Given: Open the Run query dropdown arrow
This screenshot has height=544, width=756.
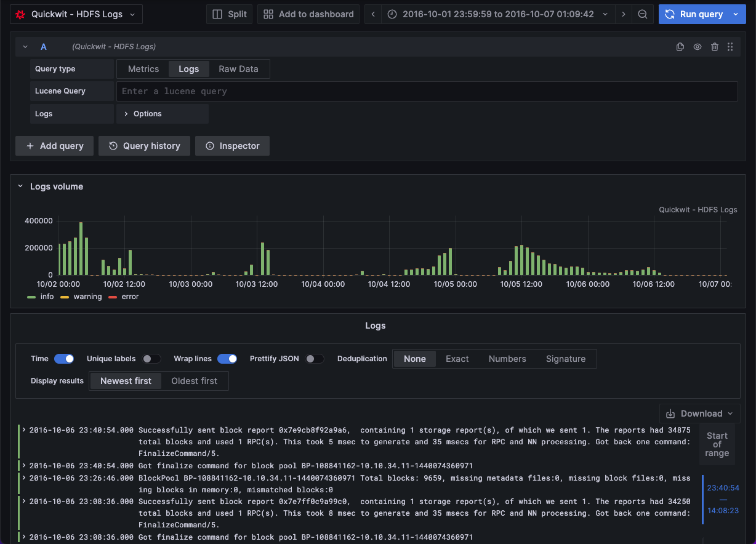Looking at the screenshot, I should coord(734,14).
